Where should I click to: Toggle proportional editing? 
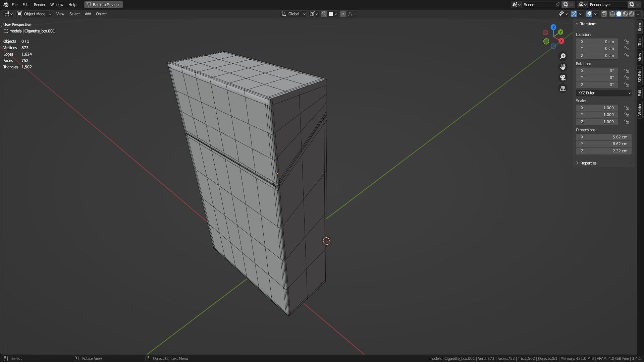tap(343, 14)
